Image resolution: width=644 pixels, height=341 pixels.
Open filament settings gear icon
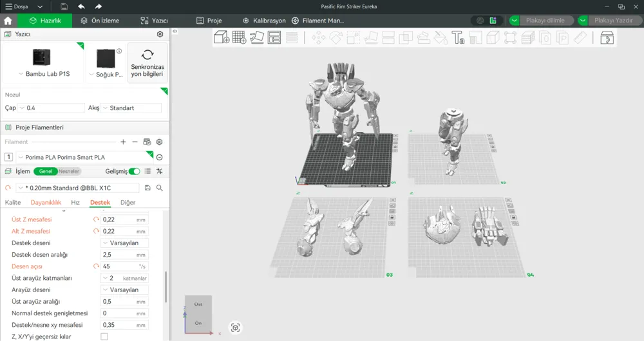(x=159, y=142)
